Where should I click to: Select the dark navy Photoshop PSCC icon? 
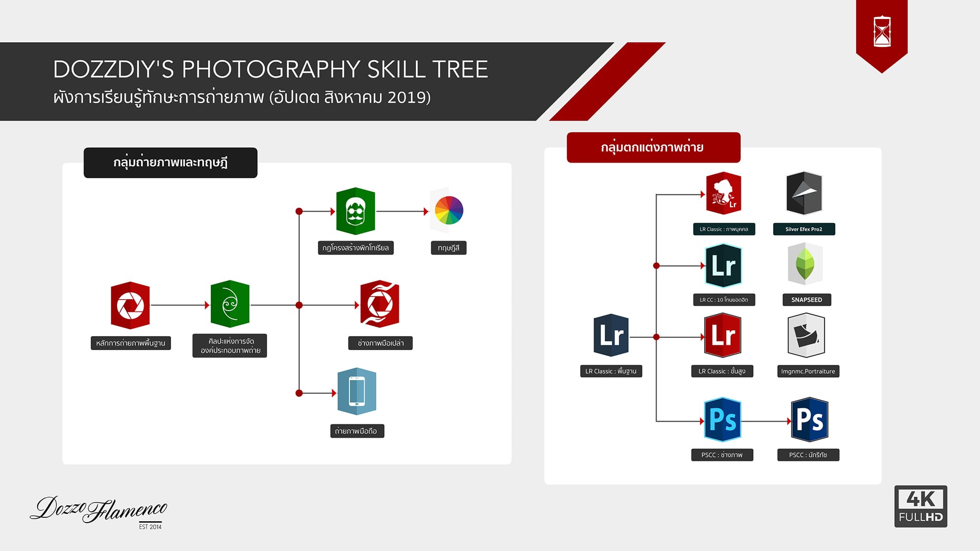pyautogui.click(x=810, y=419)
